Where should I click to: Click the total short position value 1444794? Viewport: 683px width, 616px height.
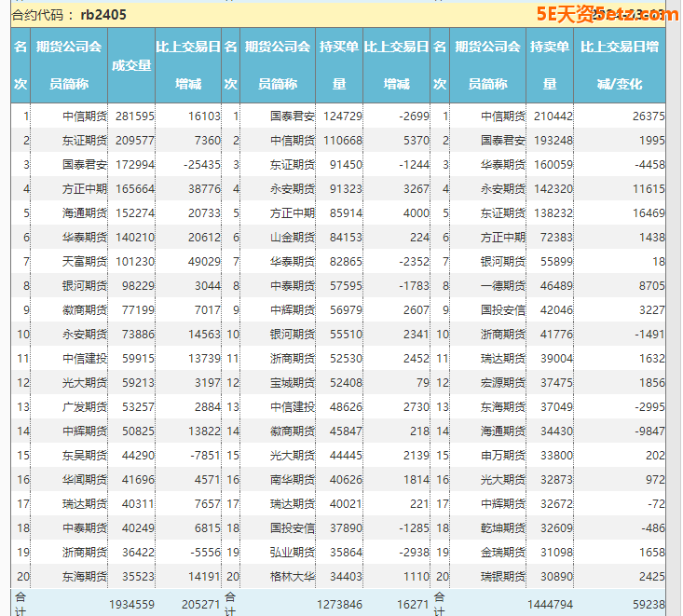[x=550, y=604]
